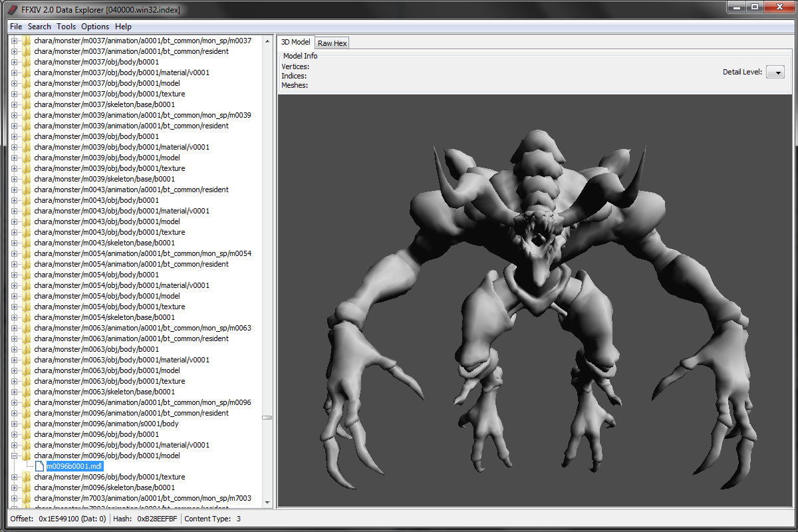Click the 3D monster model viewport
Screen dimensions: 798x532
(x=536, y=301)
